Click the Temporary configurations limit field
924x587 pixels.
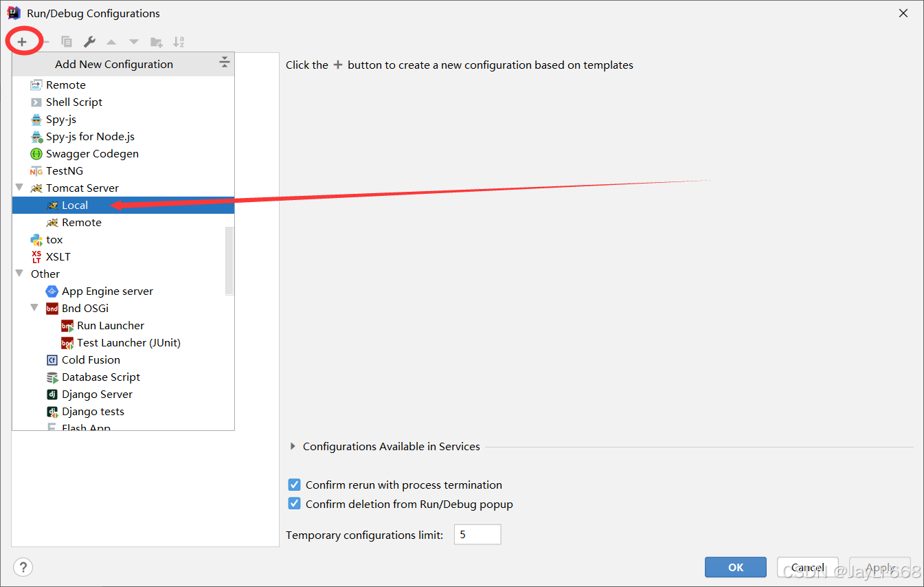tap(477, 534)
